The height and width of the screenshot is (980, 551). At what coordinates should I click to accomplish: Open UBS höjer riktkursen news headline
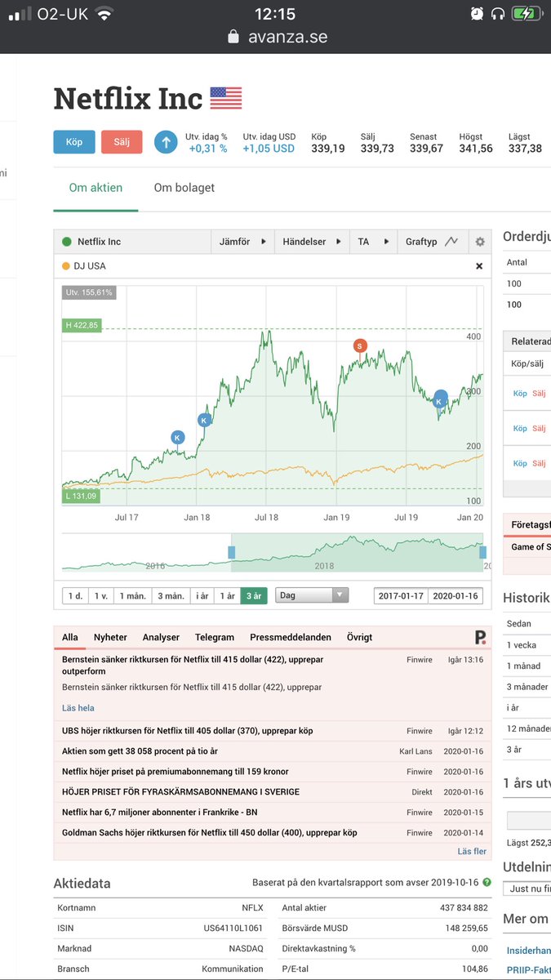188,730
